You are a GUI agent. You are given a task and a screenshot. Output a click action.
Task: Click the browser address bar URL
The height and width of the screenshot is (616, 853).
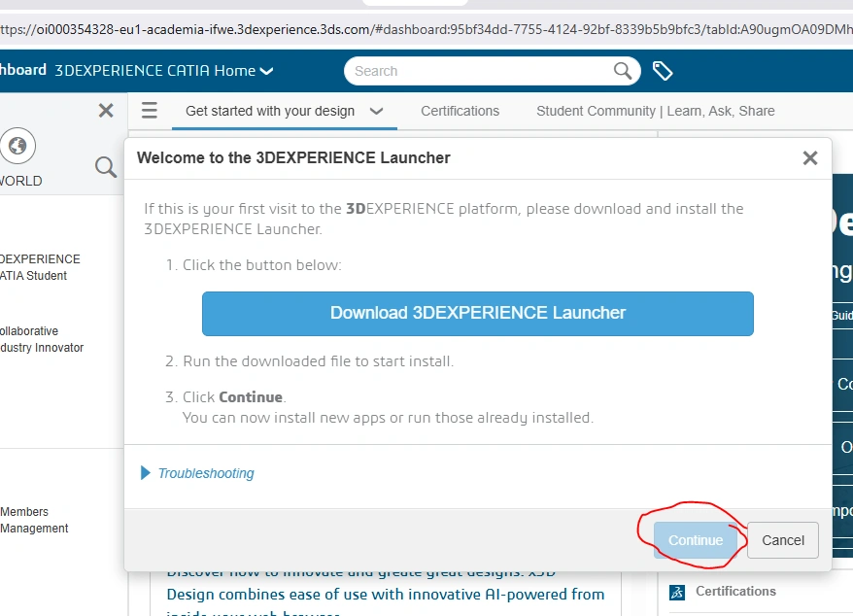426,29
